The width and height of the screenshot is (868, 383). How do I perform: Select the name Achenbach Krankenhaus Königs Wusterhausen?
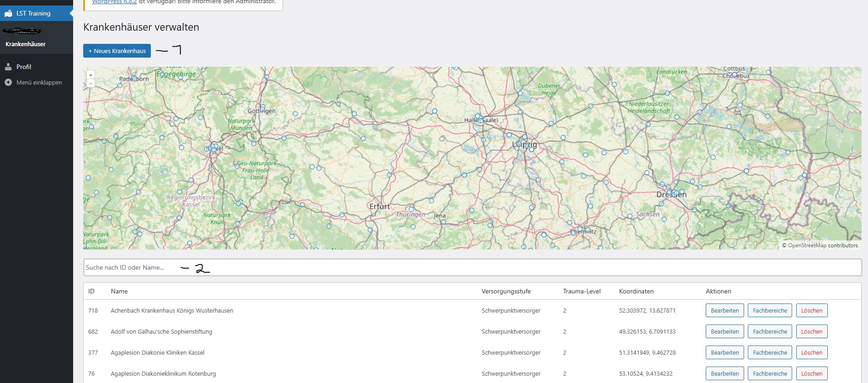(172, 310)
